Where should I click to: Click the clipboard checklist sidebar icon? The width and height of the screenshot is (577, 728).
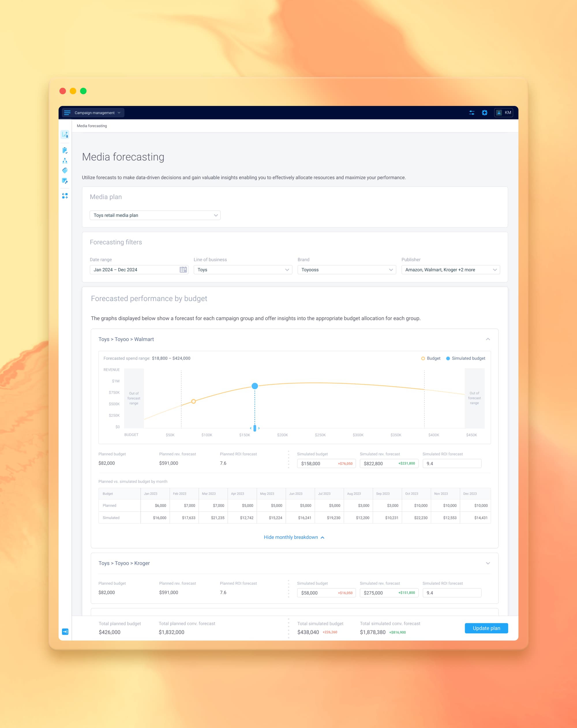[x=65, y=150]
